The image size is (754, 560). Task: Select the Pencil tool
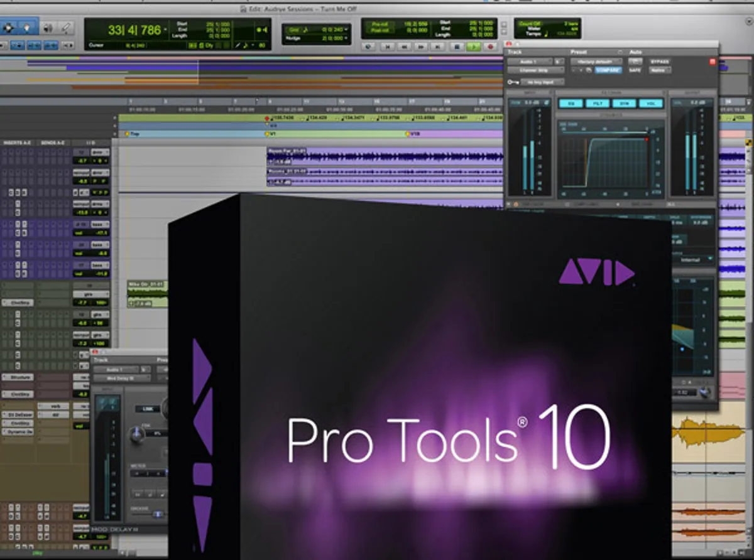pos(67,28)
